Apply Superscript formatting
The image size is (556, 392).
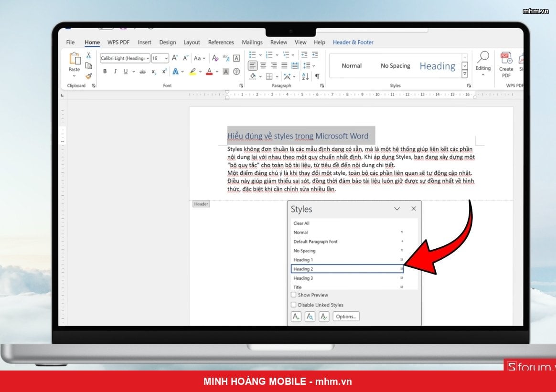point(164,71)
